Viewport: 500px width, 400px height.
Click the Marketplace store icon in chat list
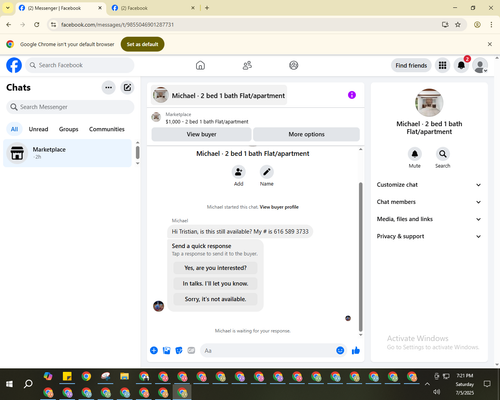point(17,153)
